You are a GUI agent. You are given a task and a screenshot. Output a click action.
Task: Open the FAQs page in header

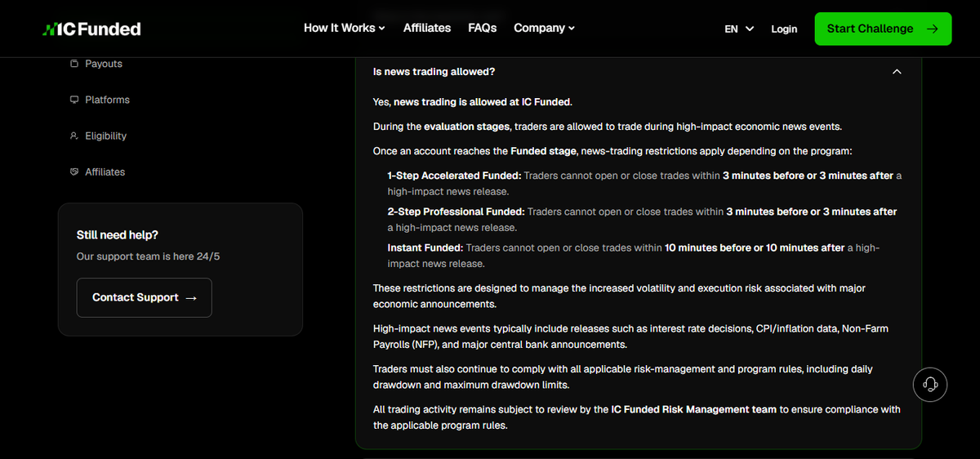point(483,28)
